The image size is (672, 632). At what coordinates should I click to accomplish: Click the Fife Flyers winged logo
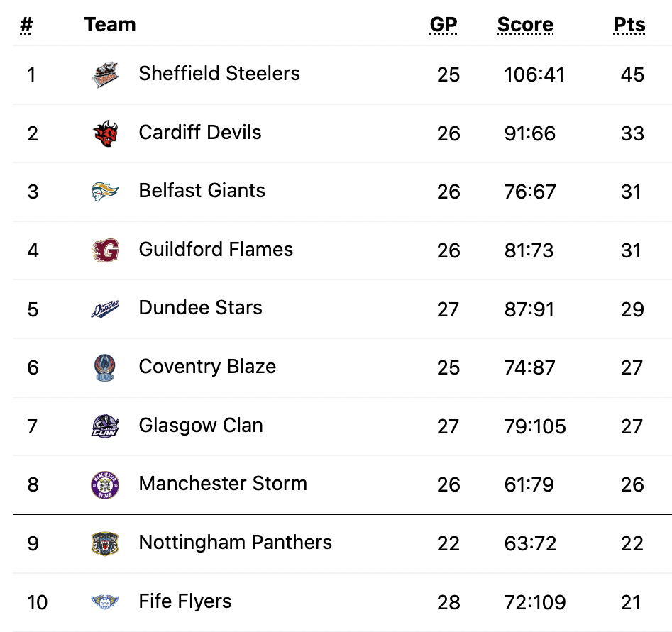click(105, 602)
